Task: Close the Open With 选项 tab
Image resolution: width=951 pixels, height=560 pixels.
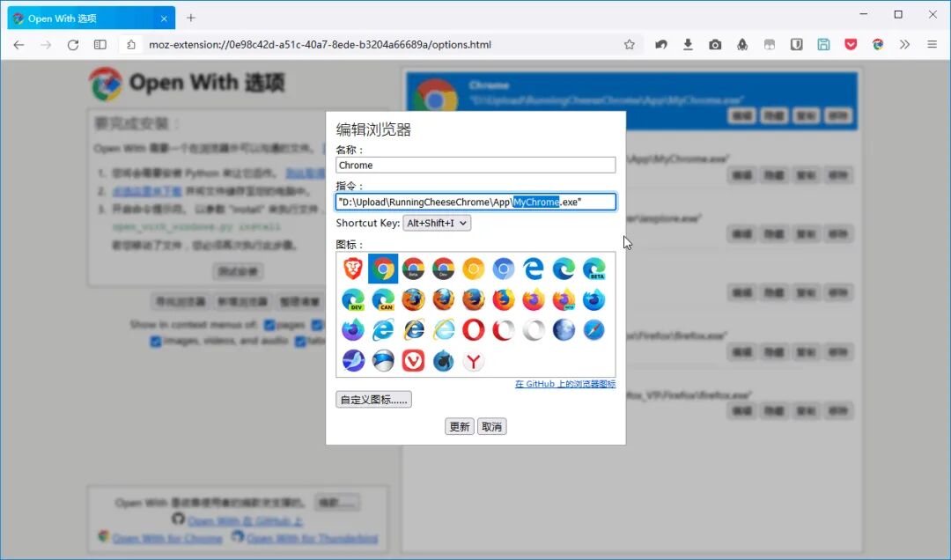Action: 164,18
